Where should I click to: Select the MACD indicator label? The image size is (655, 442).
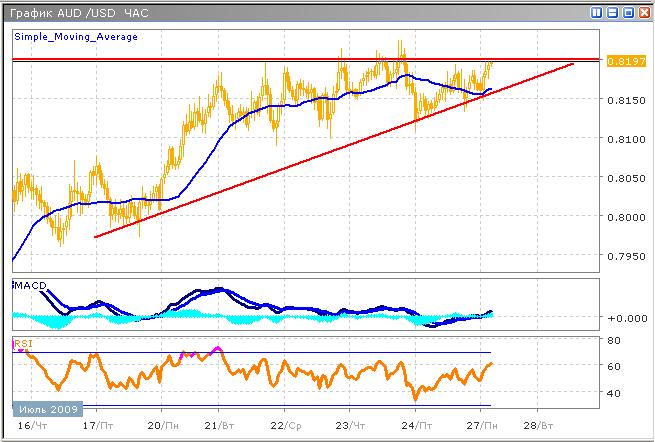[x=32, y=286]
